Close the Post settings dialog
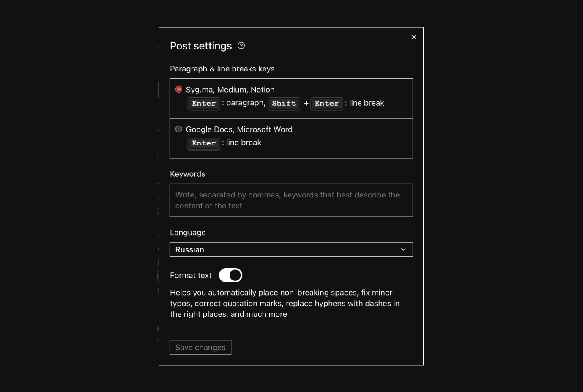Screen dimensions: 583x392 click(414, 37)
